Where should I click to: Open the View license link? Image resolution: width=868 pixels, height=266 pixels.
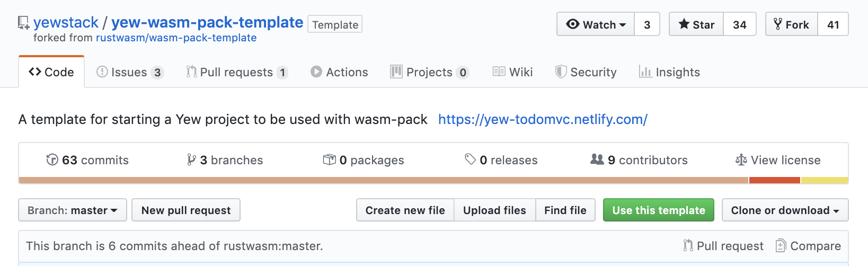point(778,159)
